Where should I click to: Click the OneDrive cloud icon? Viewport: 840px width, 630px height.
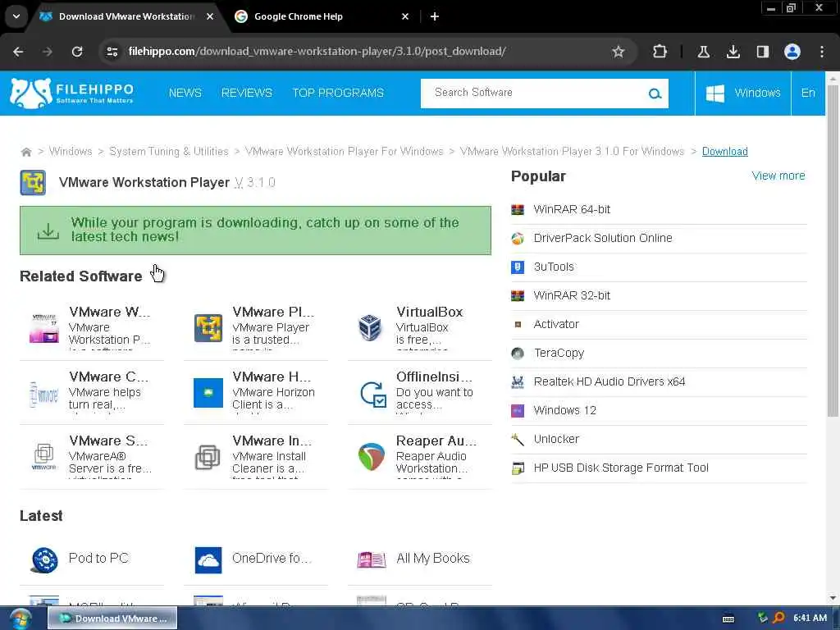(208, 559)
